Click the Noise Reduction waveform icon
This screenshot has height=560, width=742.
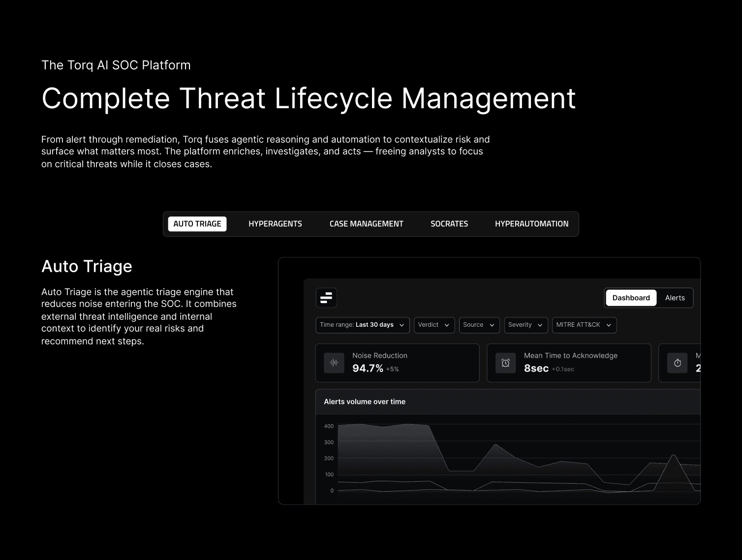pyautogui.click(x=334, y=363)
